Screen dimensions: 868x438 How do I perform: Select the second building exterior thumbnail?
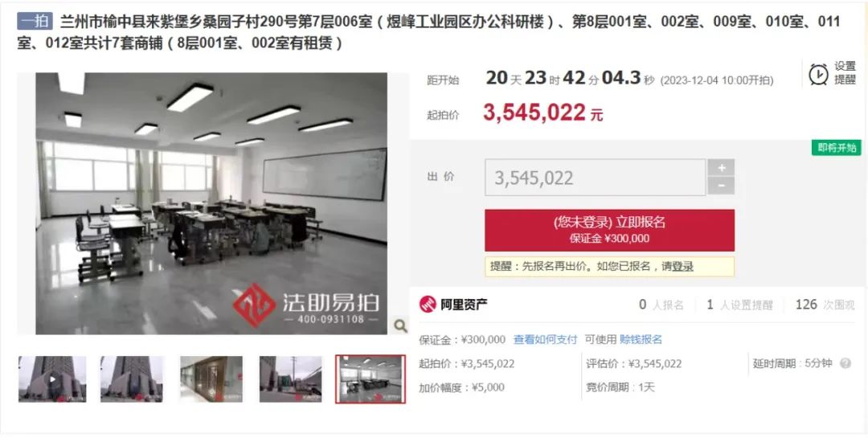point(132,379)
